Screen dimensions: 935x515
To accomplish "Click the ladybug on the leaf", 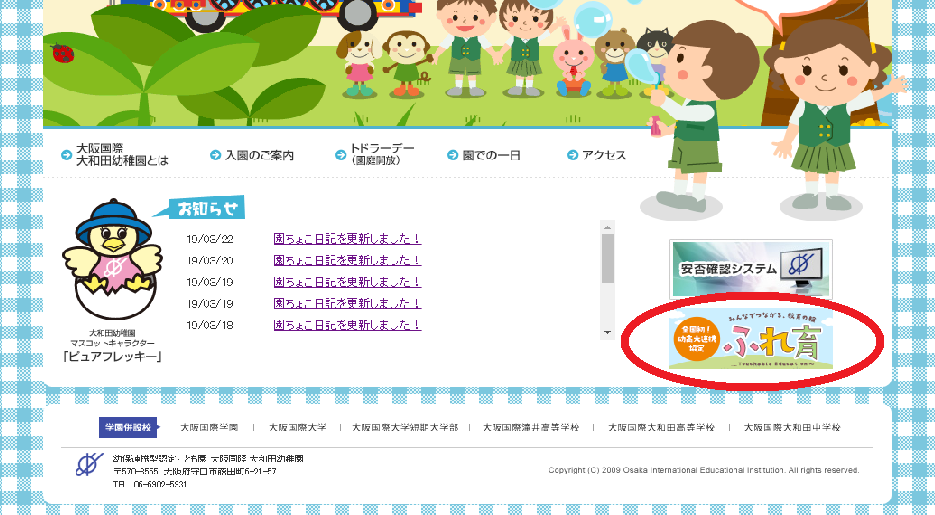I will coord(62,52).
